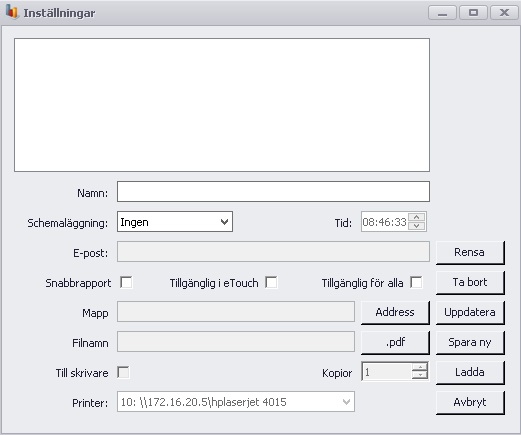Decrease Kopior count with down arrow
521x435 pixels.
coord(420,375)
